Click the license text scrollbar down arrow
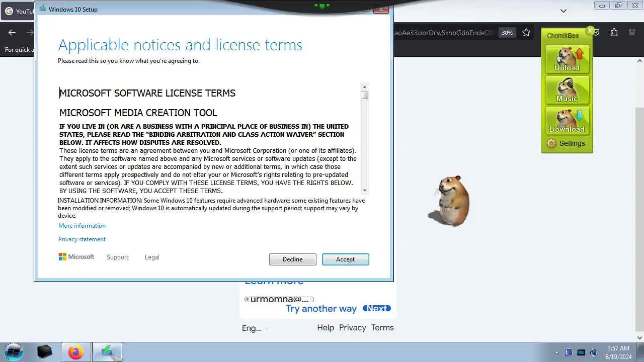Screen dimensions: 644x362 tap(365, 191)
